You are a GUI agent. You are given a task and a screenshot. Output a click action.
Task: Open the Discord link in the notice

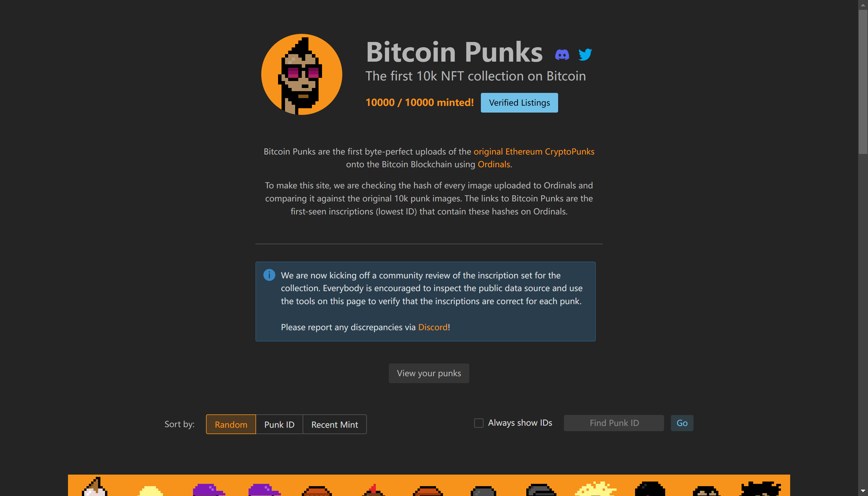coord(433,327)
